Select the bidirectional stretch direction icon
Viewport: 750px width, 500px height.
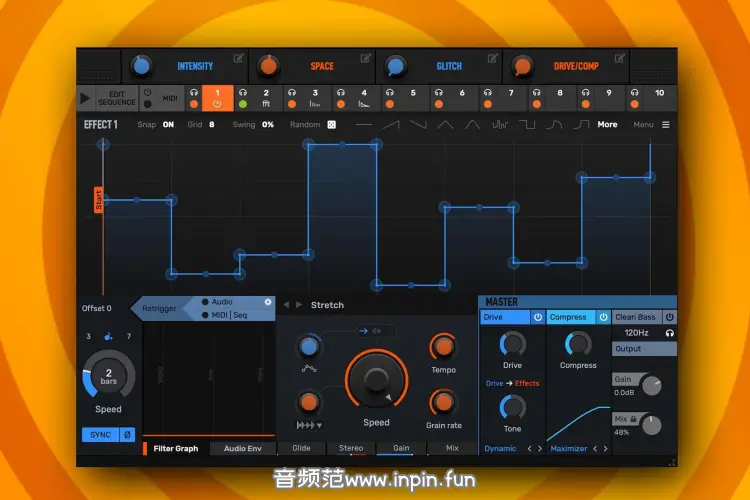(x=376, y=331)
